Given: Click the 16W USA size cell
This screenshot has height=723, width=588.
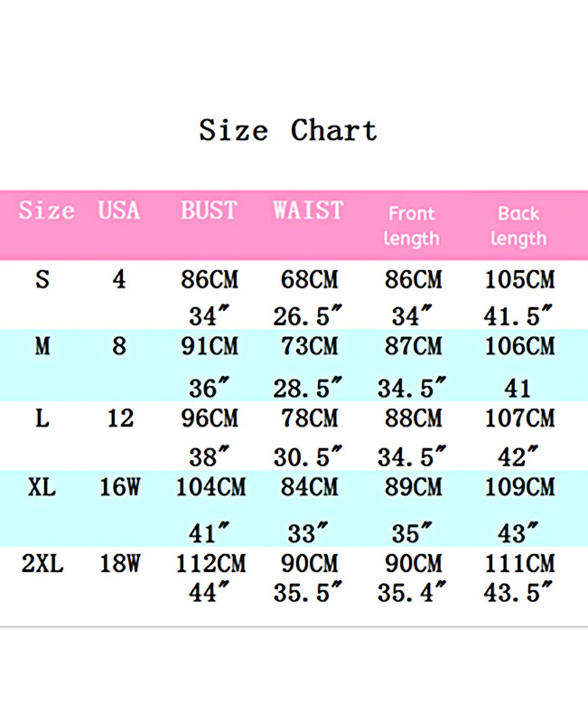Looking at the screenshot, I should tap(119, 487).
